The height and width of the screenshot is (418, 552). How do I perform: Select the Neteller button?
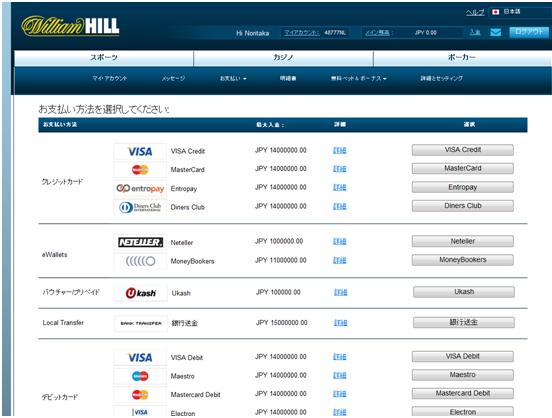click(x=463, y=241)
